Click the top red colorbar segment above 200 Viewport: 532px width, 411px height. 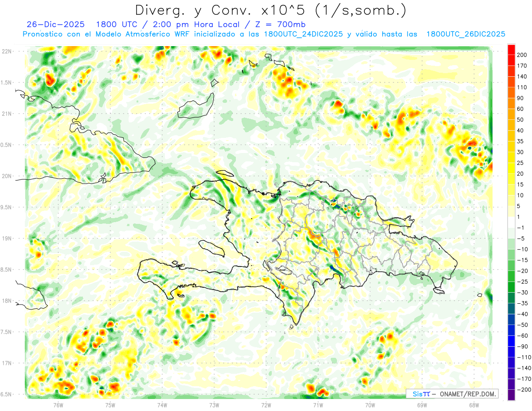click(511, 50)
